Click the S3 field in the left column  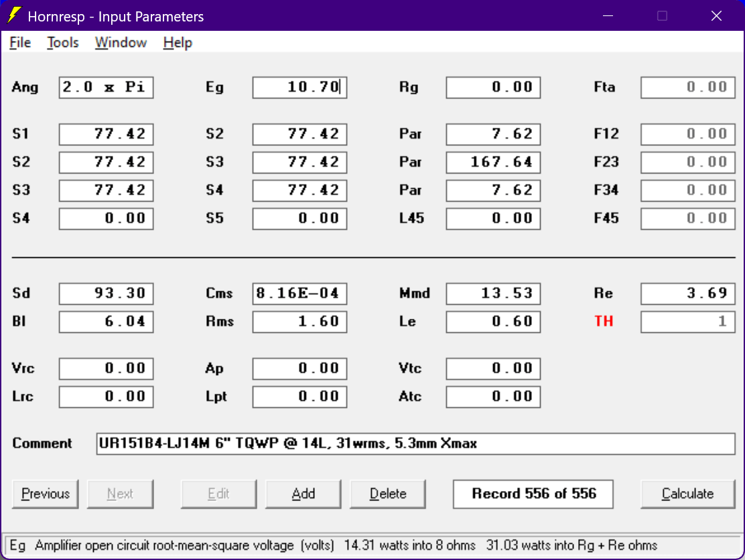106,190
